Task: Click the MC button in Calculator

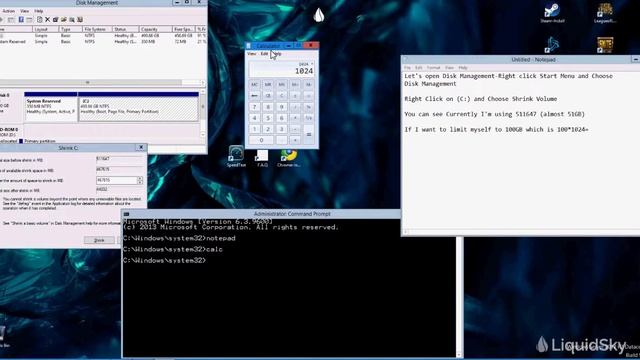Action: click(x=254, y=84)
